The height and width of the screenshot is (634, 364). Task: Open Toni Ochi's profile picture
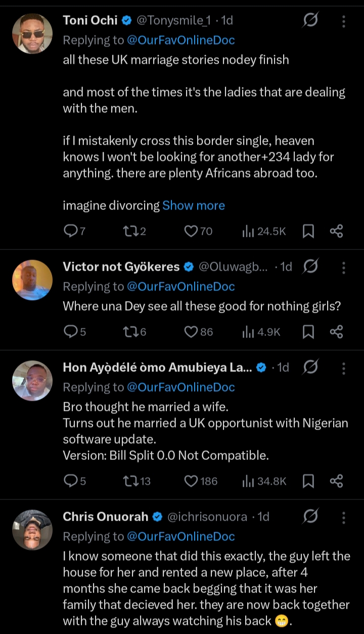(x=32, y=33)
